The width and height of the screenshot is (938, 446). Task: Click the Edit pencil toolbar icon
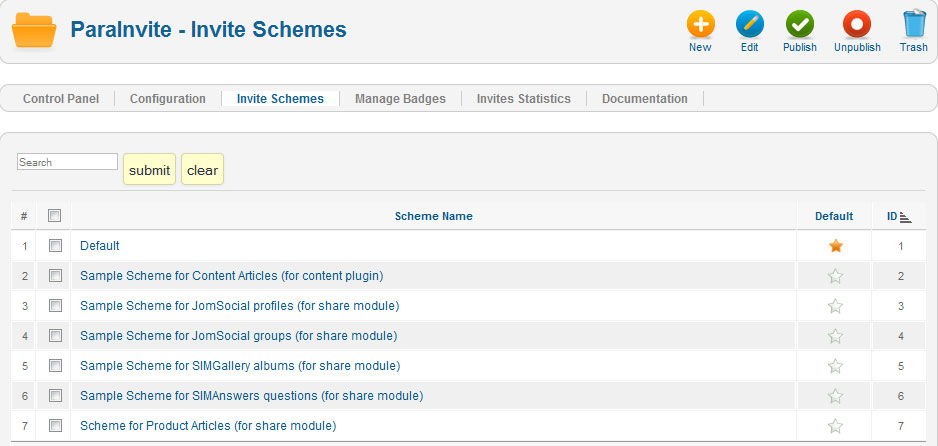click(x=749, y=25)
